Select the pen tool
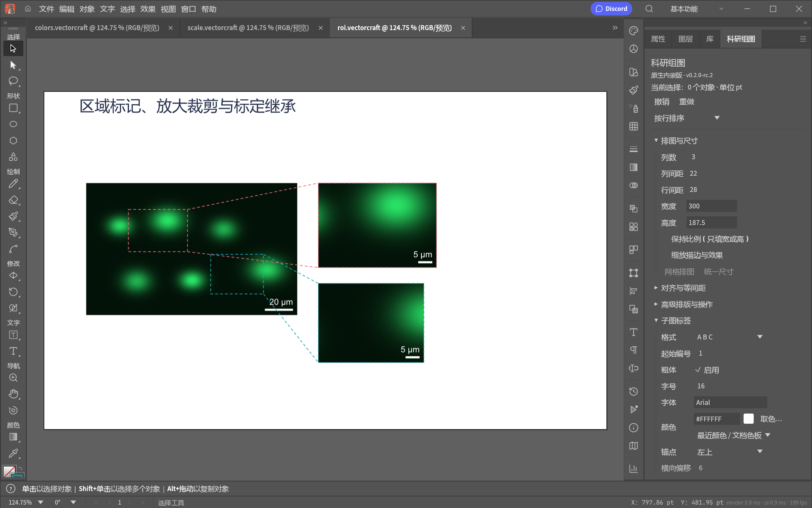Screen dimensions: 812x508 click(x=13, y=232)
